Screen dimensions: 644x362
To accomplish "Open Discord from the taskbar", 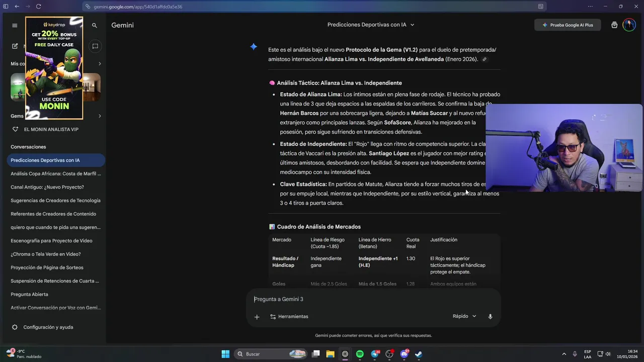I will click(404, 354).
